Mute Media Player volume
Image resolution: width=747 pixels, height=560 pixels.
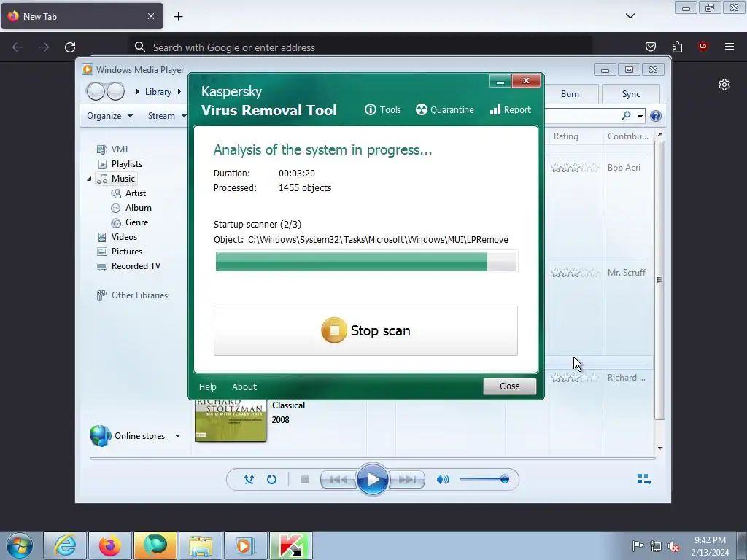pos(443,479)
